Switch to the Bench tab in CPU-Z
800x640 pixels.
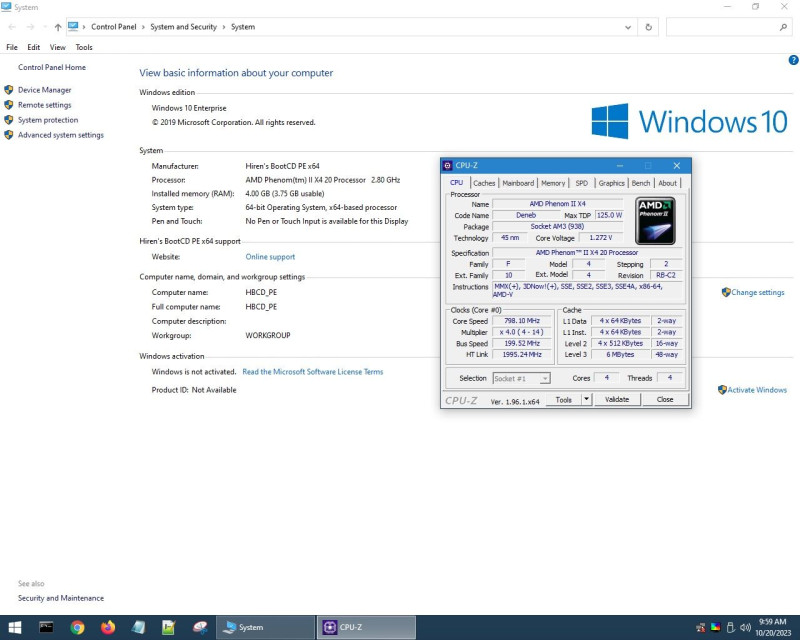point(641,183)
